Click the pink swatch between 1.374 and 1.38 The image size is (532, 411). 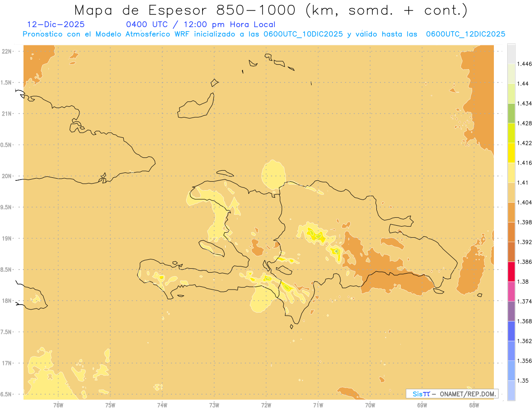point(511,291)
